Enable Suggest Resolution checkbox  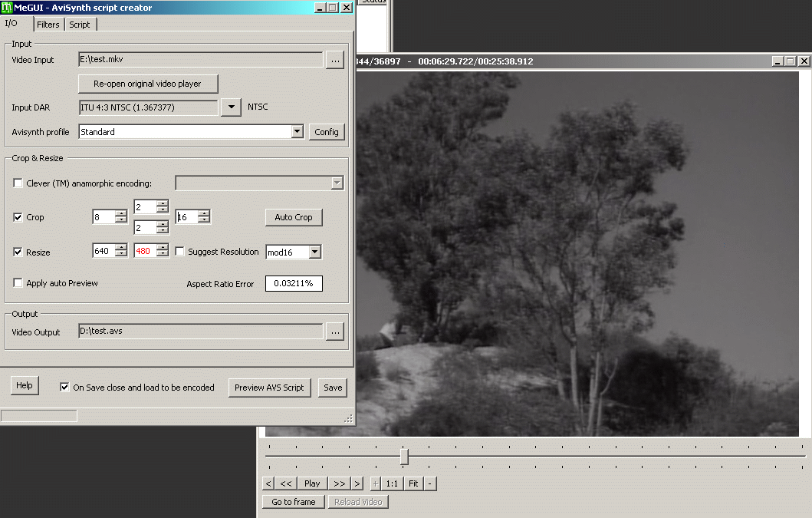point(179,252)
